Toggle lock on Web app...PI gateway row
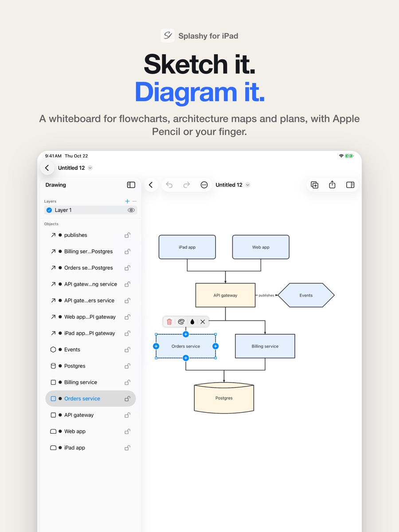 click(127, 317)
